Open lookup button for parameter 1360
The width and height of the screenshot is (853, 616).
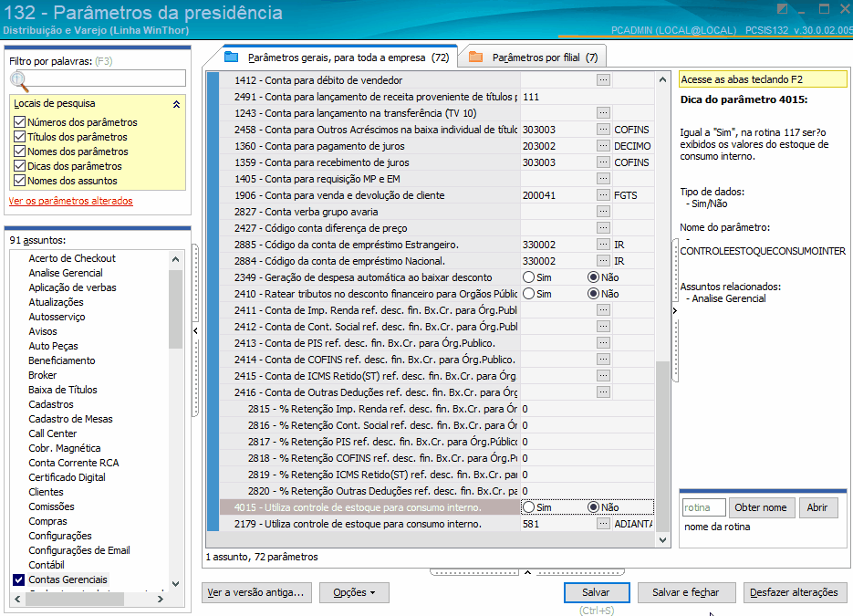[x=603, y=146]
